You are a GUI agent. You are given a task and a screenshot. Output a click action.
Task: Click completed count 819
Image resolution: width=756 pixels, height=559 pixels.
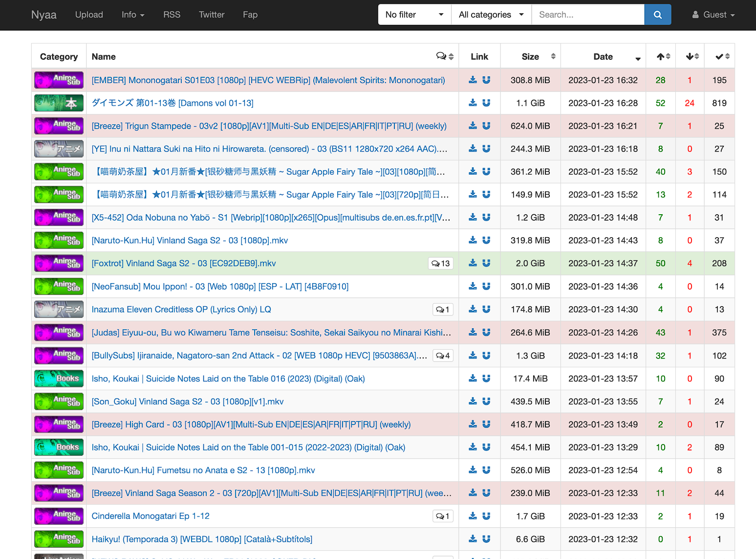pyautogui.click(x=719, y=103)
